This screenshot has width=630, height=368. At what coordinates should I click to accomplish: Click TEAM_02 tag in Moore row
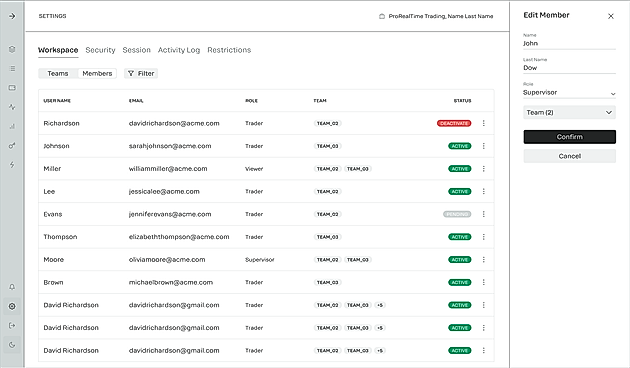327,260
